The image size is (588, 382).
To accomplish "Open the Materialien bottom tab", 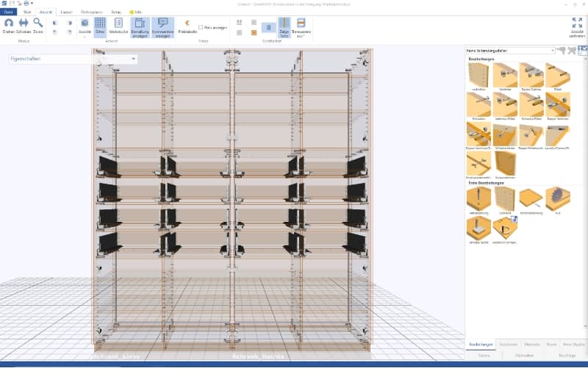I will [524, 356].
